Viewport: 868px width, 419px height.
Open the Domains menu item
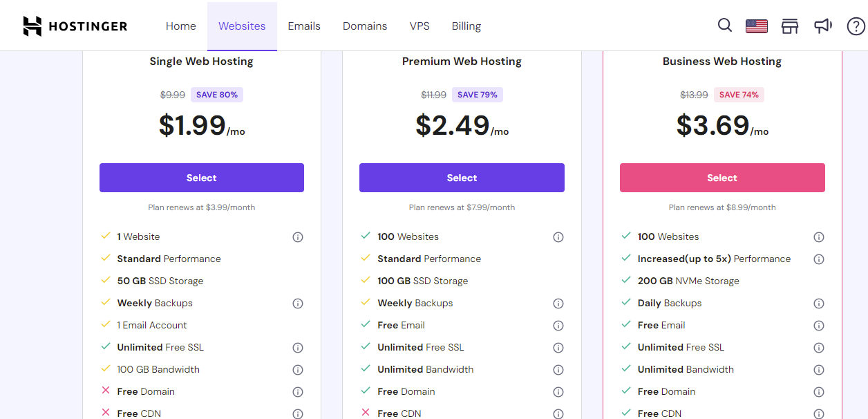[365, 26]
